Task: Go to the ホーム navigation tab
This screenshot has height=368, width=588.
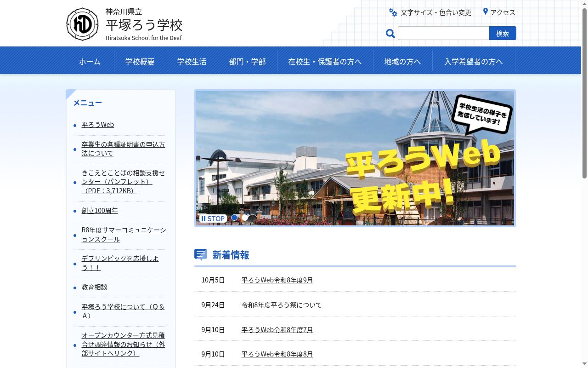Action: click(x=90, y=62)
